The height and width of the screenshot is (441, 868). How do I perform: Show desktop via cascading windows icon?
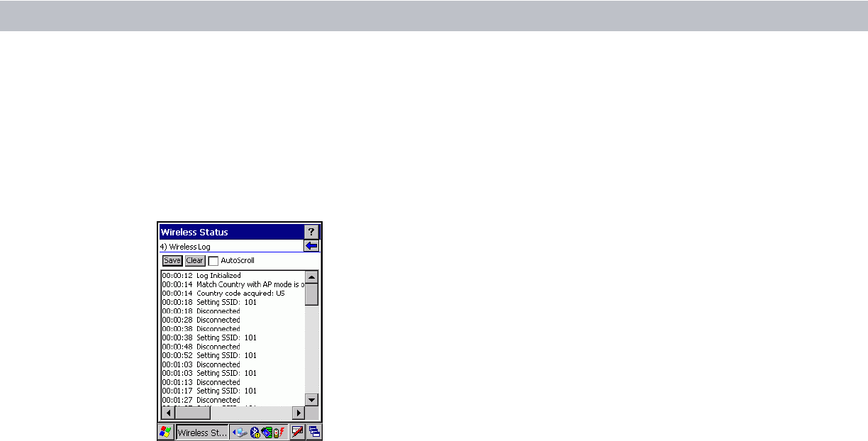tap(314, 432)
